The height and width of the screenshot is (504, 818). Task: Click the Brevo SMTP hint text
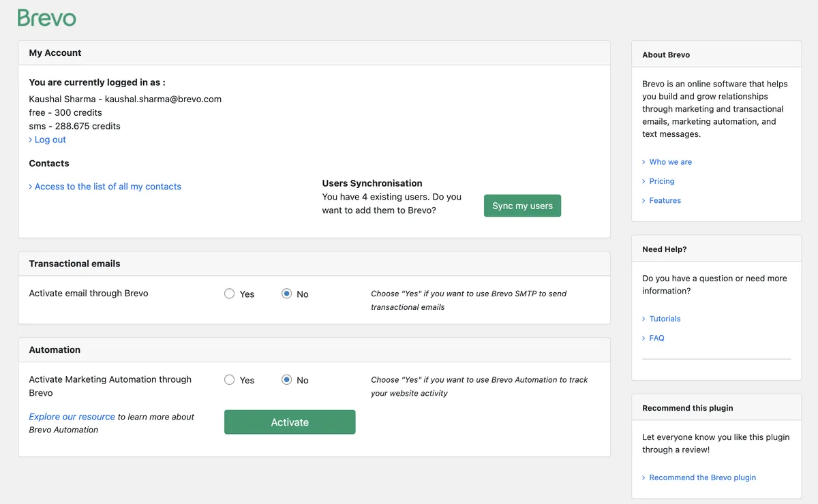[469, 300]
